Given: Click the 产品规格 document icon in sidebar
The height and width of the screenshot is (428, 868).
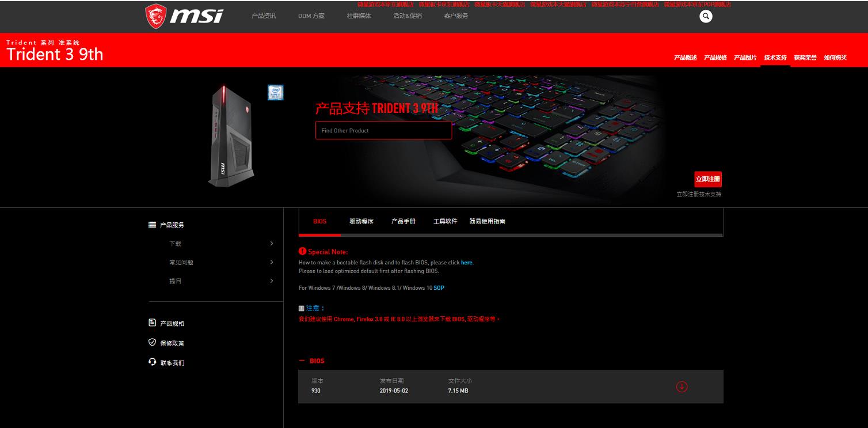Looking at the screenshot, I should (152, 323).
